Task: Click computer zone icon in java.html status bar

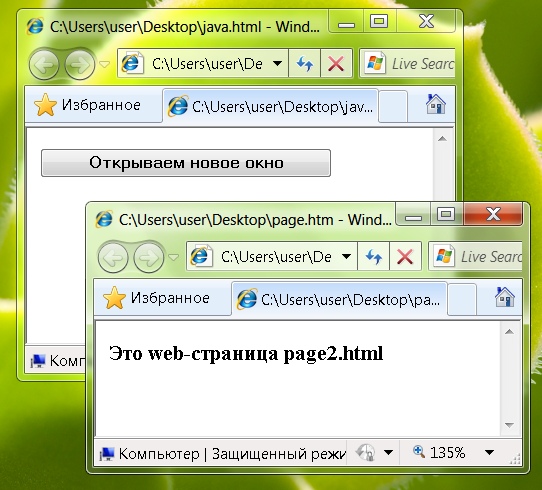Action: (x=38, y=361)
